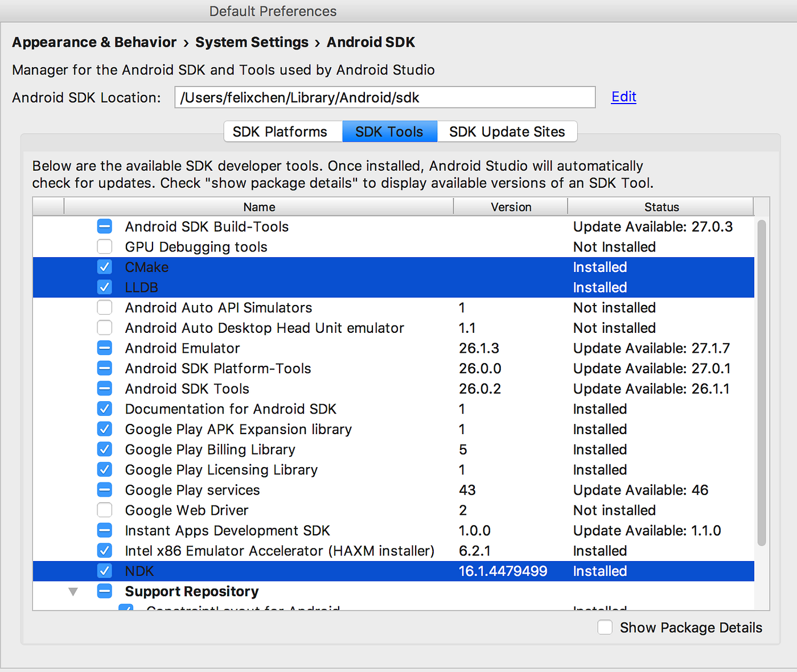Check Android Auto API Simulators for install

tap(104, 307)
